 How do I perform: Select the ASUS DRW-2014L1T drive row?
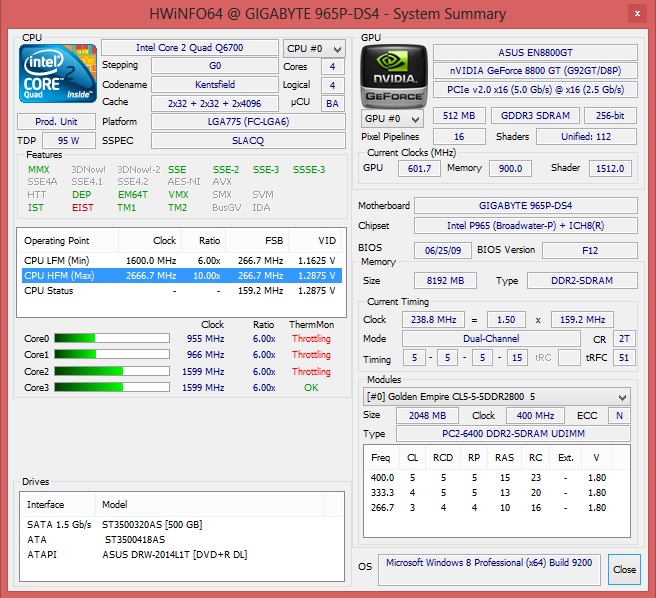pyautogui.click(x=182, y=555)
